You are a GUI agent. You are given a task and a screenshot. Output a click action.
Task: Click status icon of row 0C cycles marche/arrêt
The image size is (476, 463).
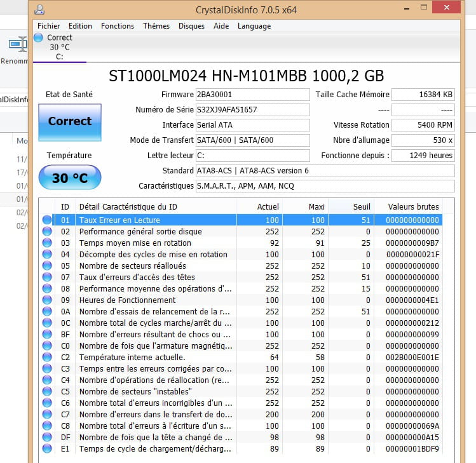(47, 323)
